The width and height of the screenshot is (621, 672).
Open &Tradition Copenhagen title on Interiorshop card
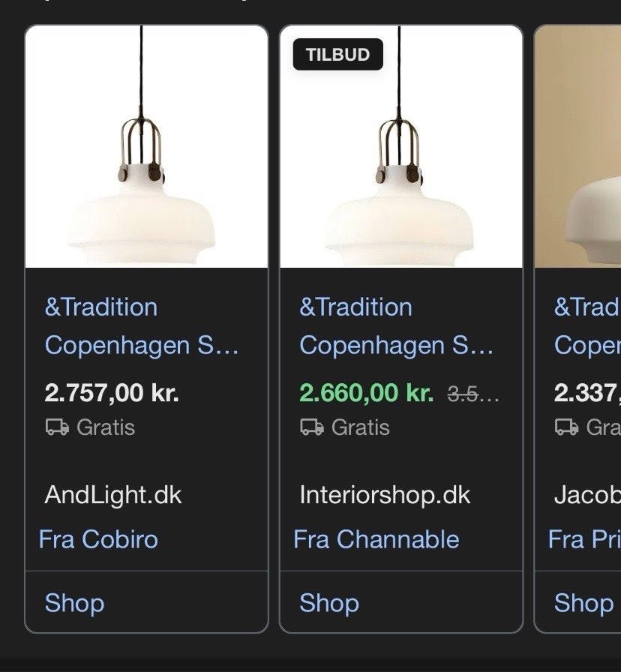click(x=397, y=326)
